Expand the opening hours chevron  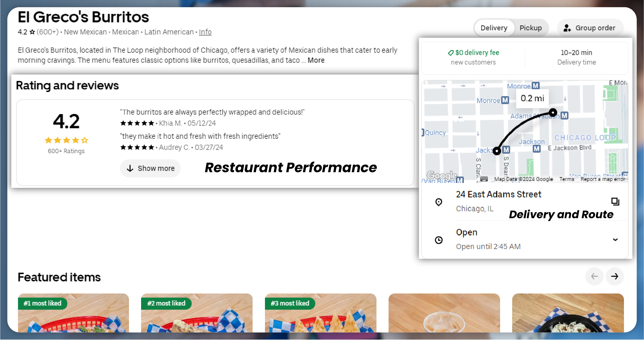[615, 240]
